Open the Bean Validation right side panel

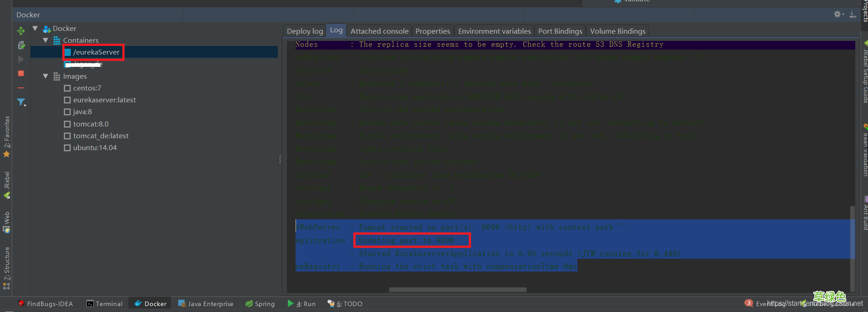864,150
